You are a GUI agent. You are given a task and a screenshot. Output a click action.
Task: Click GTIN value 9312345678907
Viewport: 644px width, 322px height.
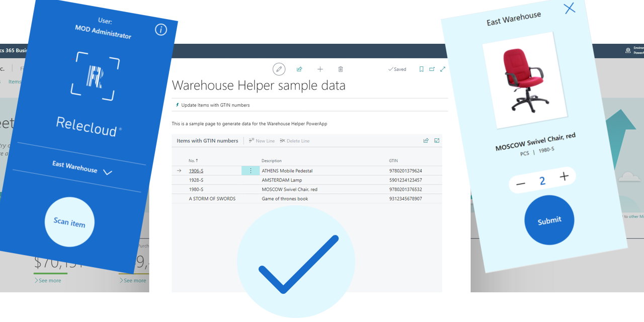(406, 199)
